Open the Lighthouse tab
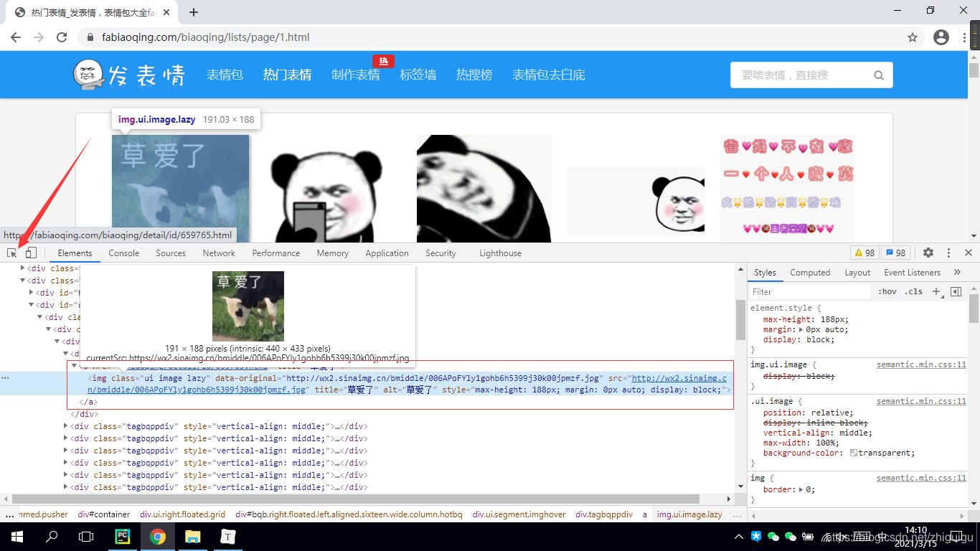980x551 pixels. [501, 253]
